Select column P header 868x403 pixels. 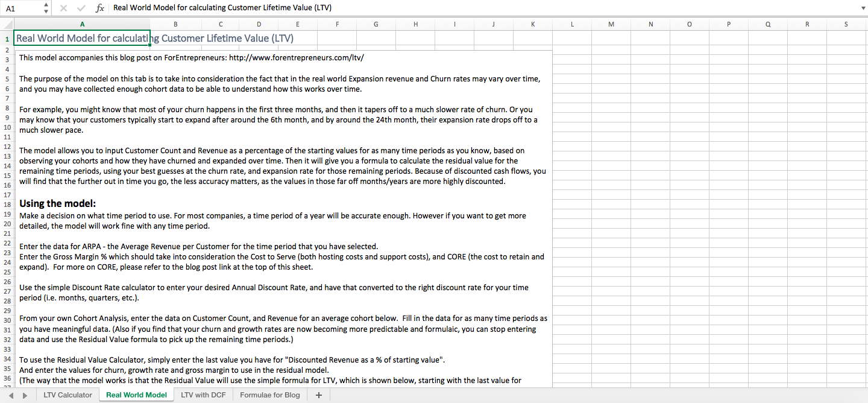pyautogui.click(x=729, y=24)
